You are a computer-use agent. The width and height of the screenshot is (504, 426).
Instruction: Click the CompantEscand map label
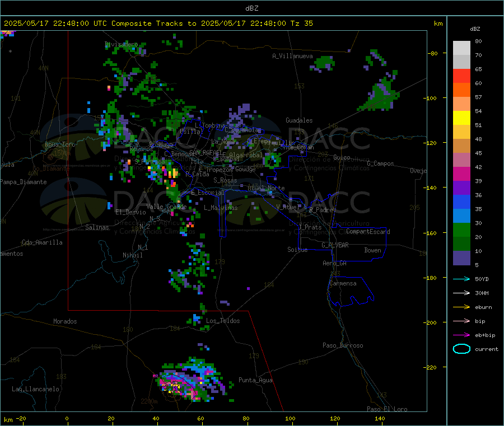[x=368, y=231]
